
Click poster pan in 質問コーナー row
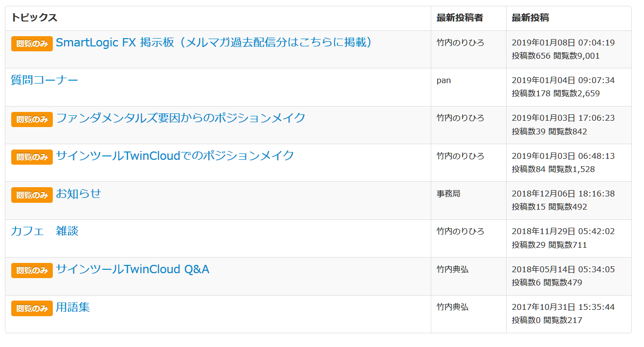[444, 80]
